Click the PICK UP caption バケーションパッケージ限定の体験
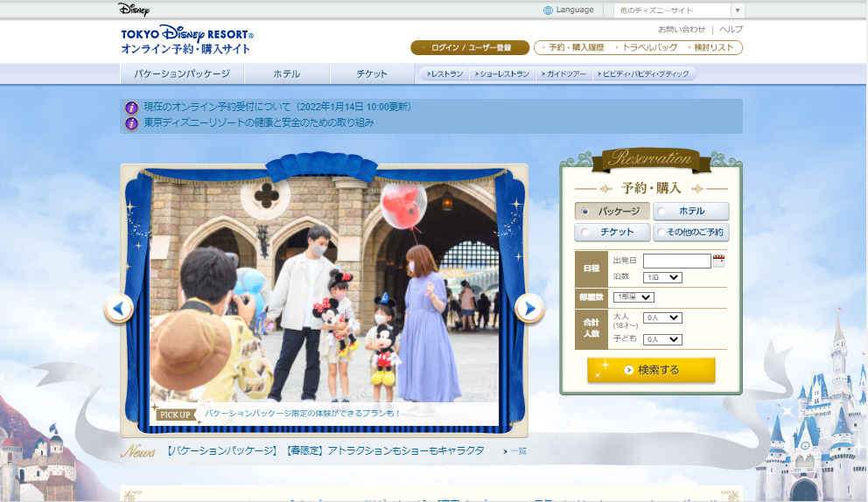 (302, 414)
